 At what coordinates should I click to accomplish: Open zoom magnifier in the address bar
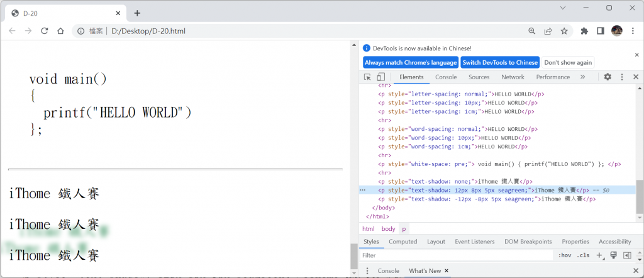pyautogui.click(x=532, y=31)
